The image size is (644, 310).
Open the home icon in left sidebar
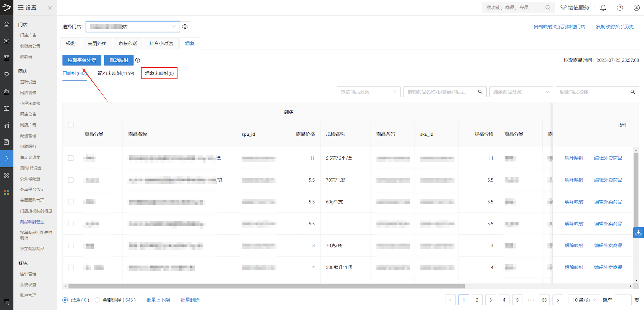coord(7,24)
